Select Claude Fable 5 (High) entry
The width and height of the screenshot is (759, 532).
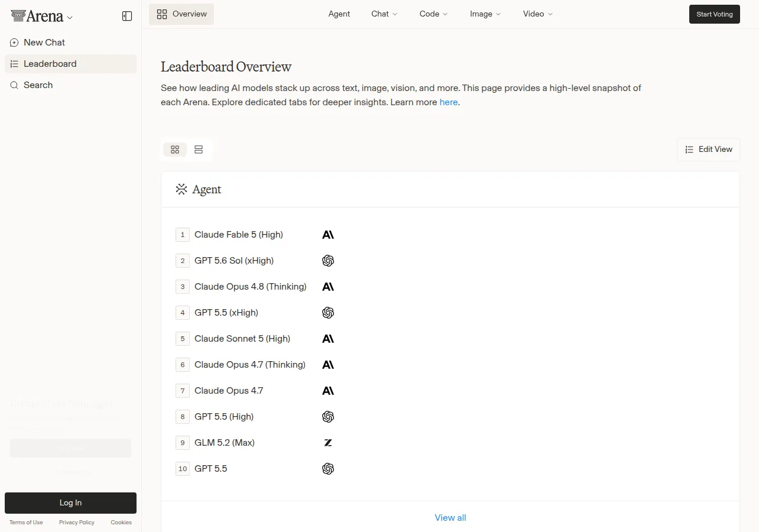pyautogui.click(x=239, y=235)
